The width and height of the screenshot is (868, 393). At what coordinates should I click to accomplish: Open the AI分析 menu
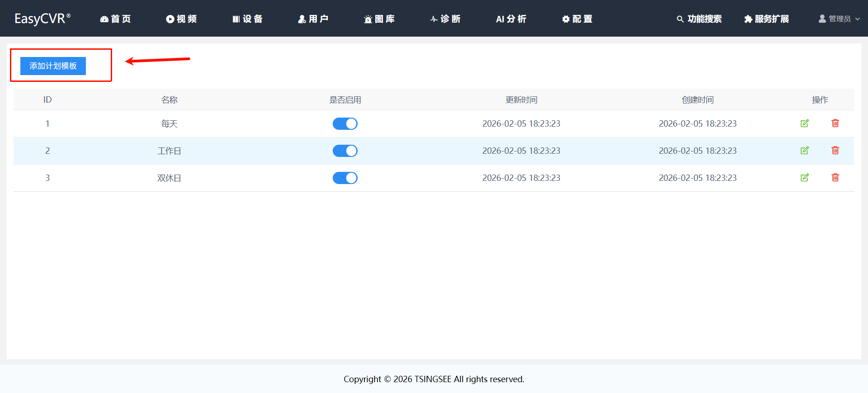pyautogui.click(x=511, y=19)
